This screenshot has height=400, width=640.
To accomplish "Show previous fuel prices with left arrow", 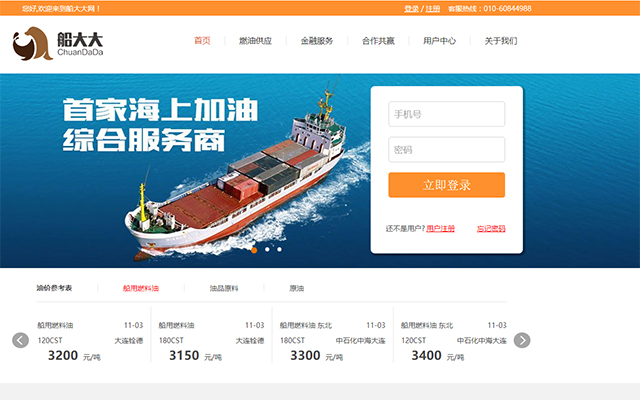I will point(20,340).
